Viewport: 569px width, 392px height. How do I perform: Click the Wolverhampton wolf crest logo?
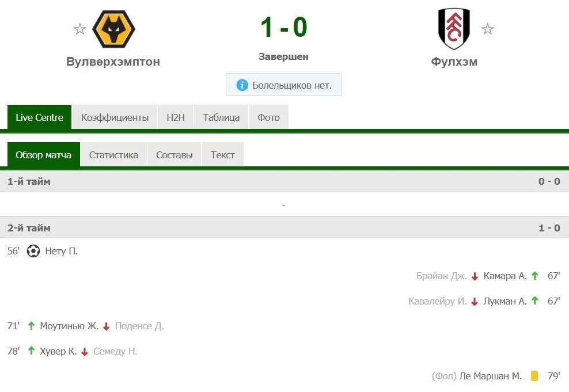click(113, 29)
